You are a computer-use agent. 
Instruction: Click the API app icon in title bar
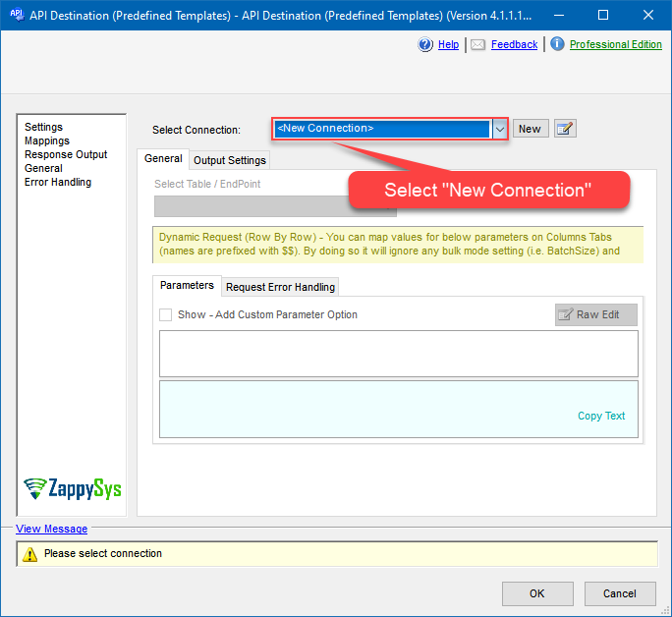pyautogui.click(x=17, y=15)
